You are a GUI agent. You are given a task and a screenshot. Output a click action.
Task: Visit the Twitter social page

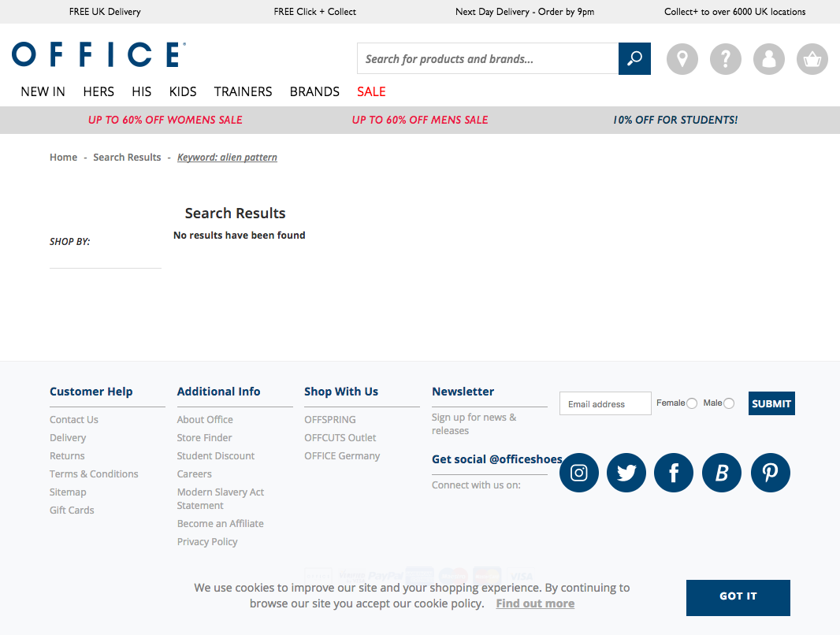click(626, 473)
